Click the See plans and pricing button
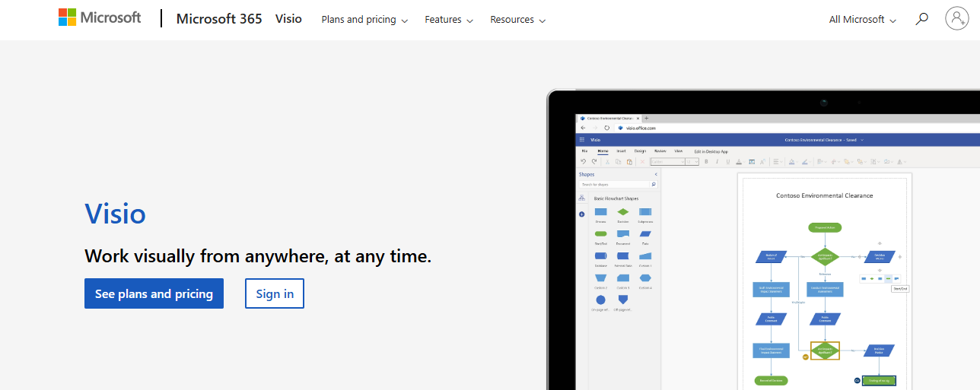Screen dimensions: 980x390 tap(154, 293)
